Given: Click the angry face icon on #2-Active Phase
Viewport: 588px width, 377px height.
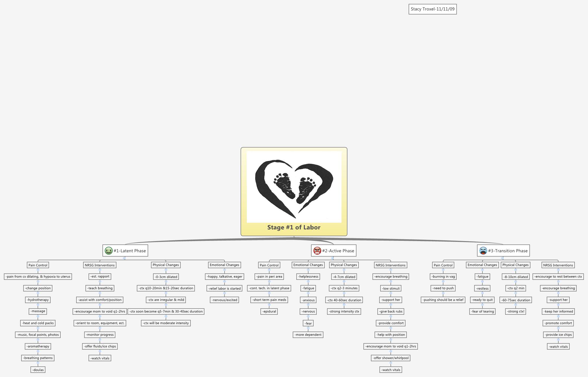Looking at the screenshot, I should [317, 250].
